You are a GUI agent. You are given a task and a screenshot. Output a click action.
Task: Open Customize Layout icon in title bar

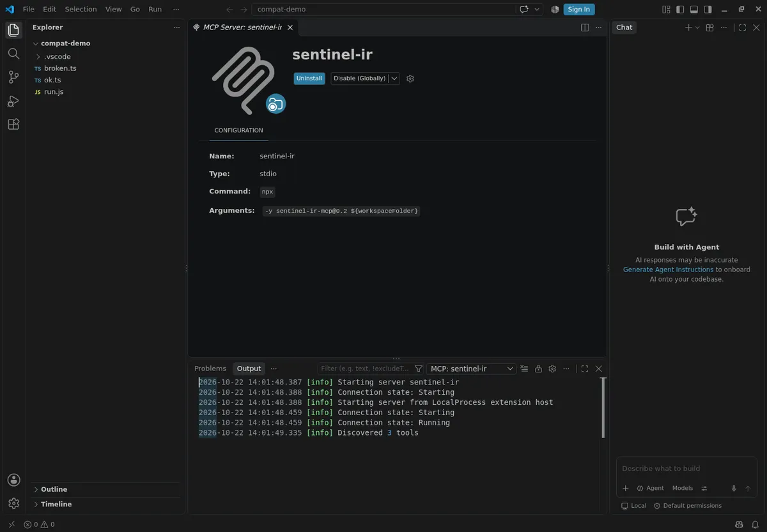666,9
